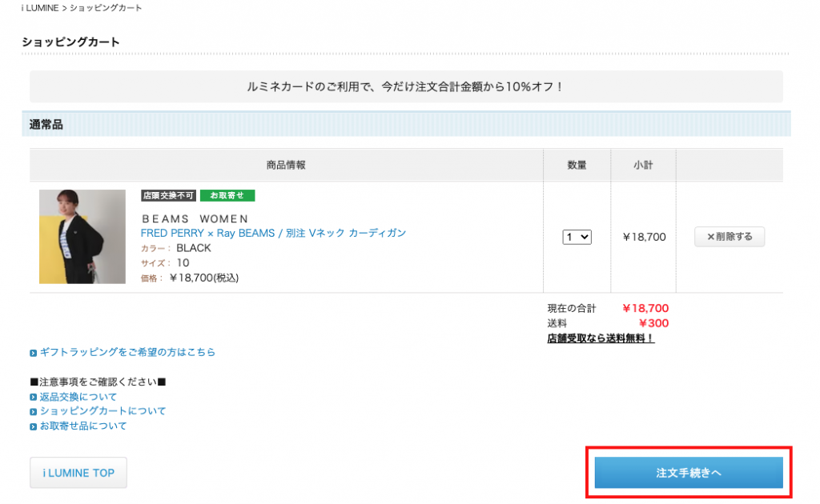This screenshot has height=504, width=820.
Task: Go back with the i LUMINE TOP button
Action: pyautogui.click(x=78, y=473)
